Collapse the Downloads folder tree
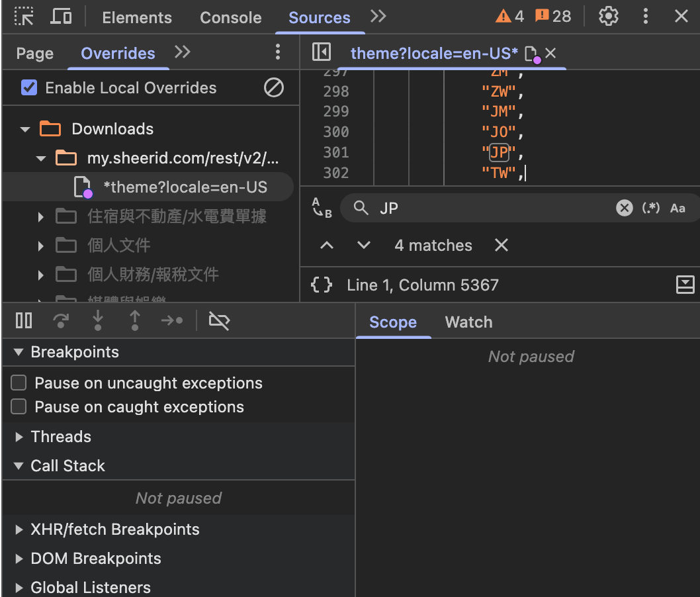The width and height of the screenshot is (700, 597). click(x=25, y=129)
